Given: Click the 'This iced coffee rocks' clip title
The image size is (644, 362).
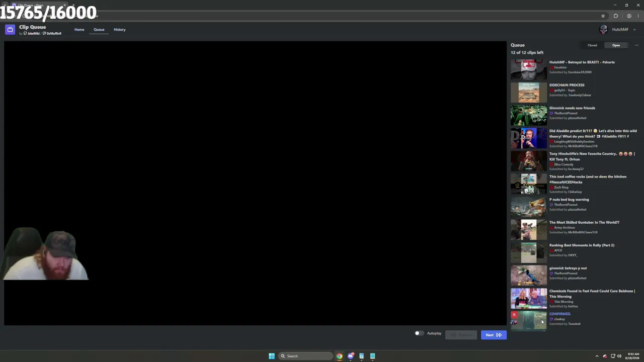Looking at the screenshot, I should point(588,179).
